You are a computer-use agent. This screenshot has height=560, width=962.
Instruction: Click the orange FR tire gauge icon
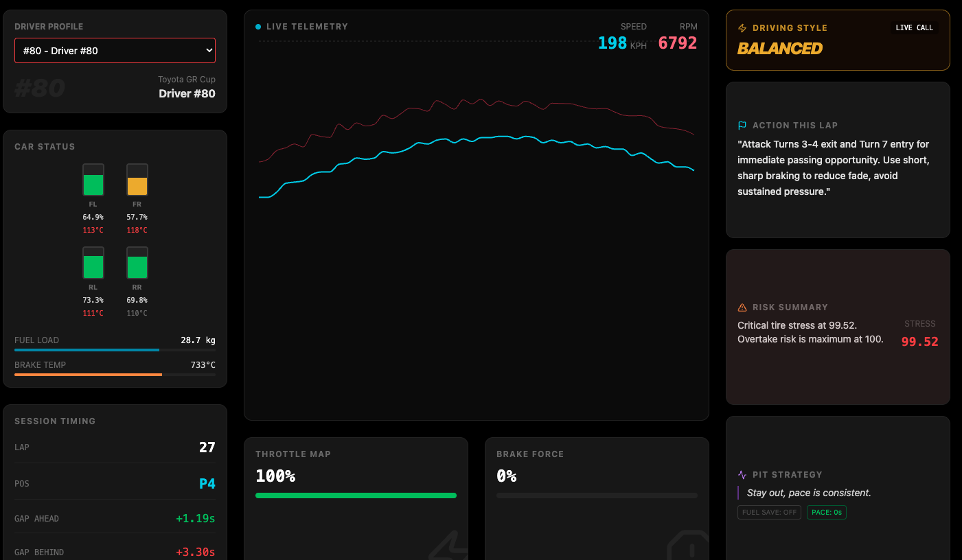tap(137, 180)
